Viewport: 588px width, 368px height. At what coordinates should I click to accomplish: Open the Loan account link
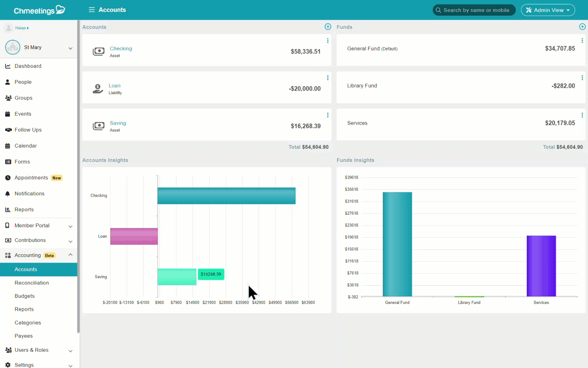[115, 86]
